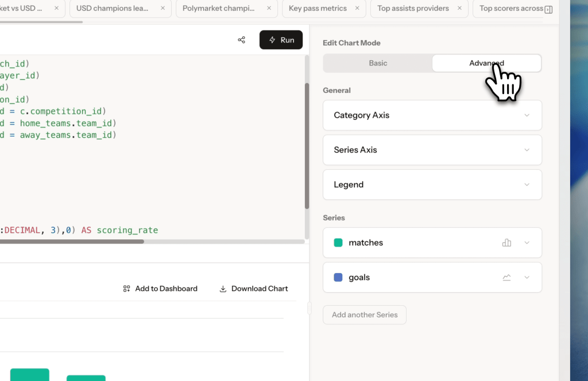
Task: Click Add another Series
Action: pos(364,314)
